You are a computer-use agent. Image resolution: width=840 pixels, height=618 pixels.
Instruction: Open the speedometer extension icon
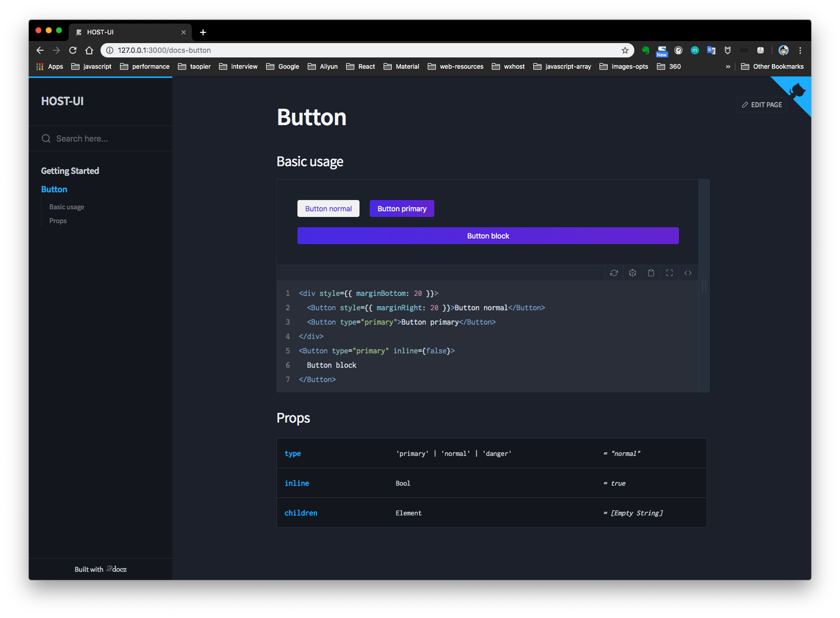[678, 50]
